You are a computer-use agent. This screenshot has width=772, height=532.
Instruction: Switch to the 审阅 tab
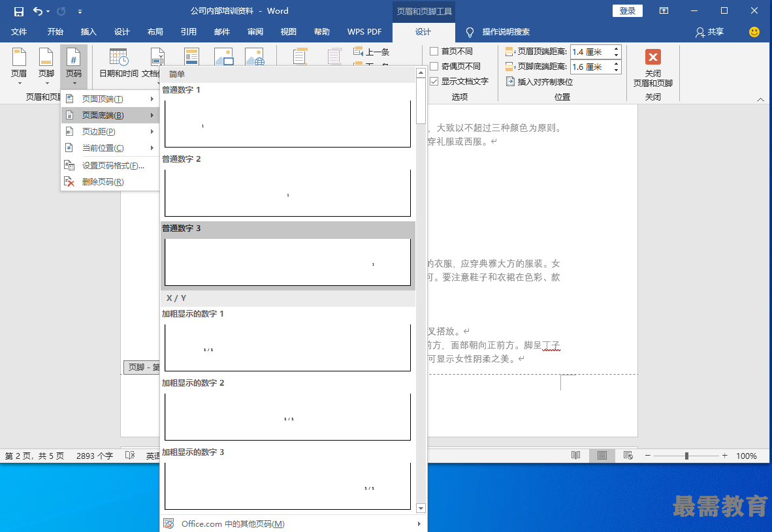(x=255, y=32)
